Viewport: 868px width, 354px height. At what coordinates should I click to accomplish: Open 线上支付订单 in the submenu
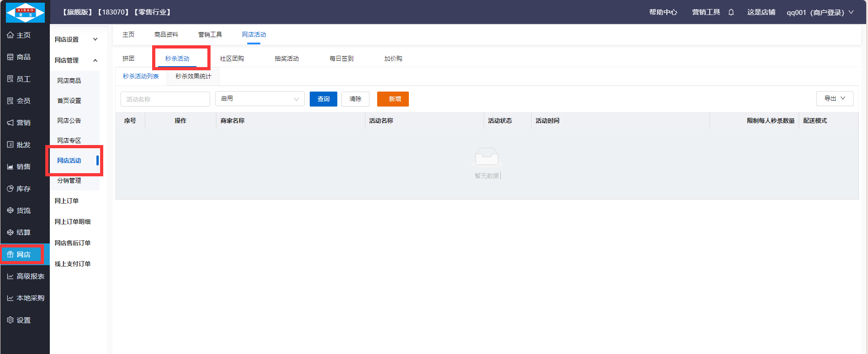click(72, 264)
